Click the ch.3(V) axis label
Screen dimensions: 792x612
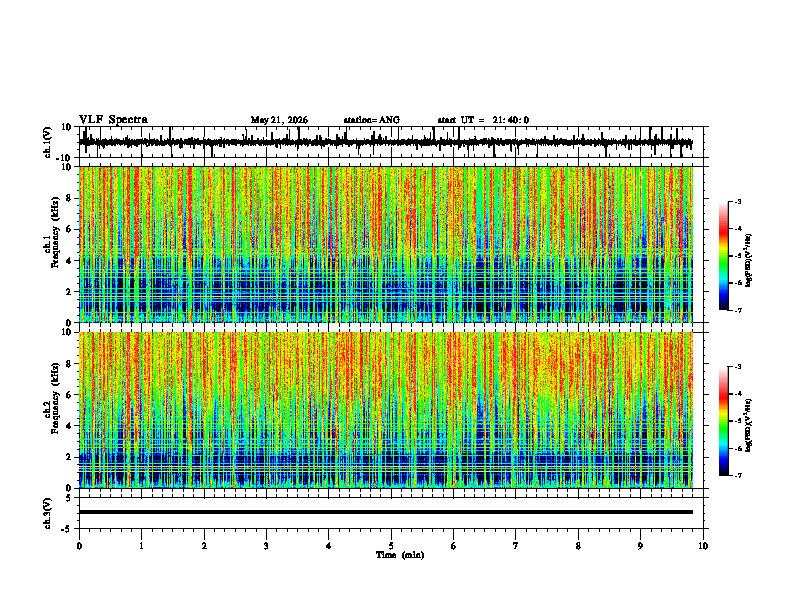coord(48,513)
